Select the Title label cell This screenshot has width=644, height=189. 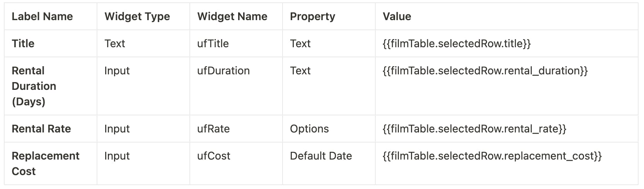tap(23, 44)
